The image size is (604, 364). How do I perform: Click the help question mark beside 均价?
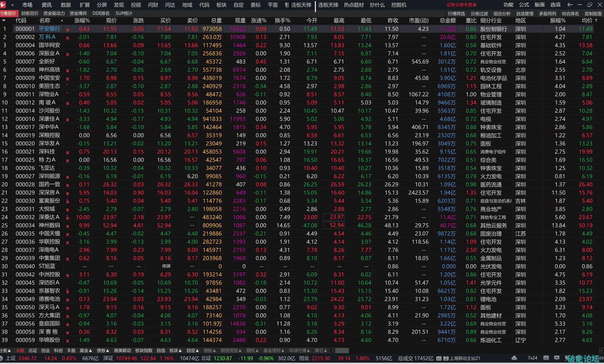tap(596, 21)
